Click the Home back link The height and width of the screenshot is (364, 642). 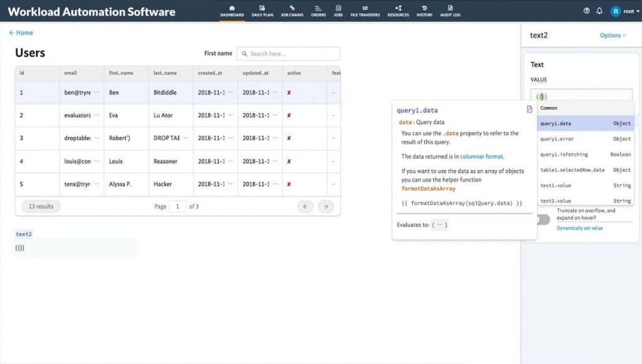click(21, 33)
